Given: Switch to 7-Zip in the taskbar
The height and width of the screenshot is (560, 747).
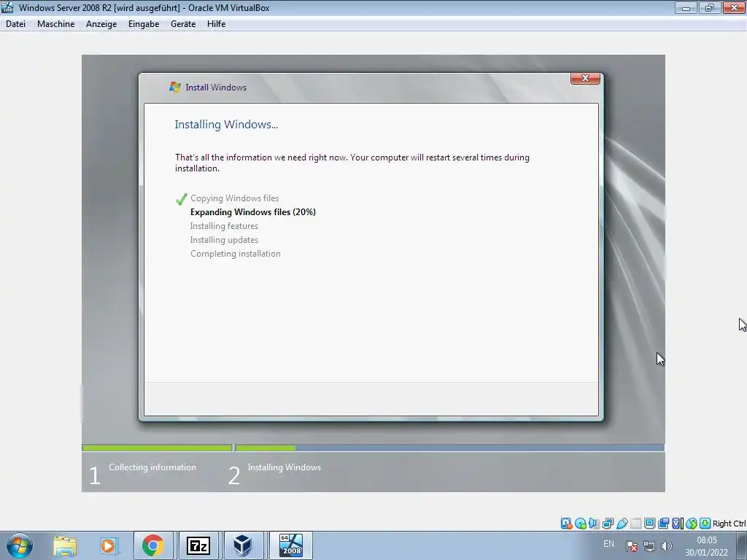Looking at the screenshot, I should coord(198,545).
